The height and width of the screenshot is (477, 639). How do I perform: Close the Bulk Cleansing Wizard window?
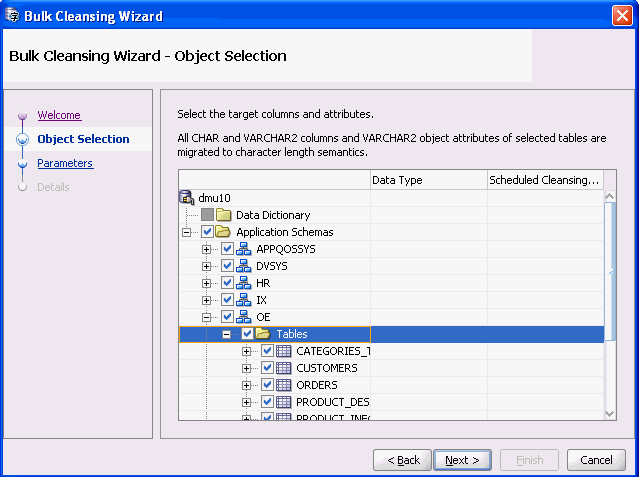622,16
